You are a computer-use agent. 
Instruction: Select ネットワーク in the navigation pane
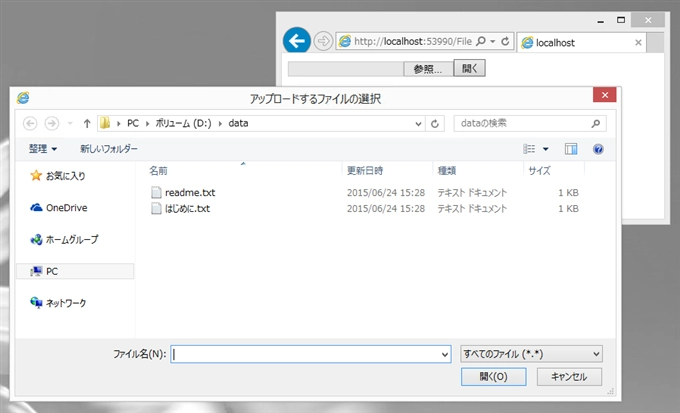pos(66,303)
